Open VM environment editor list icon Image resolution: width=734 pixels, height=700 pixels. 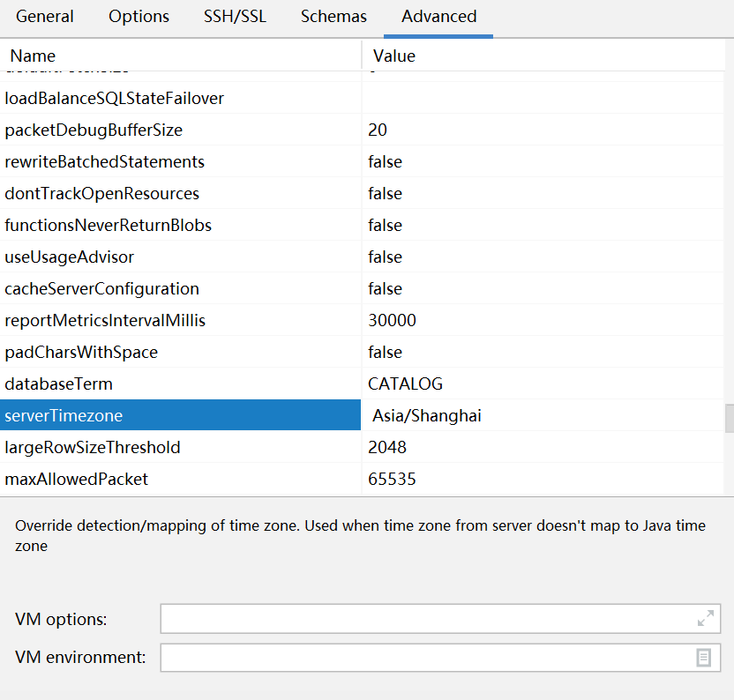click(703, 658)
